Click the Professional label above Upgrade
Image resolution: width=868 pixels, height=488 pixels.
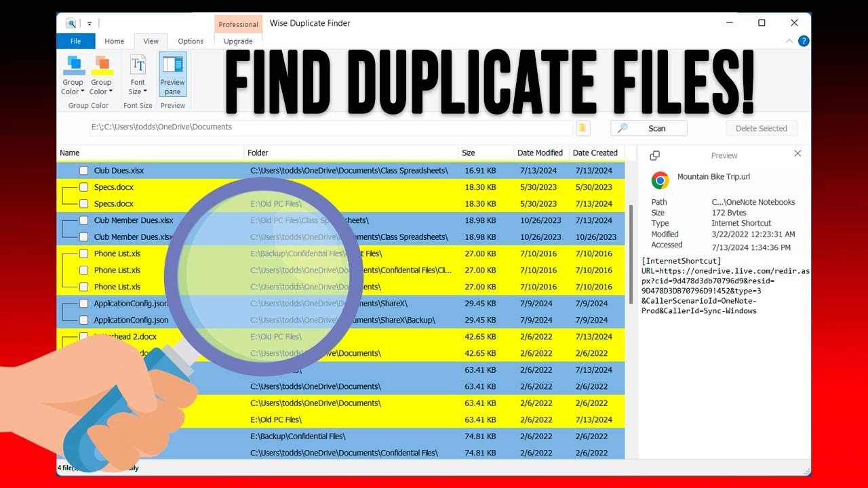pos(238,24)
